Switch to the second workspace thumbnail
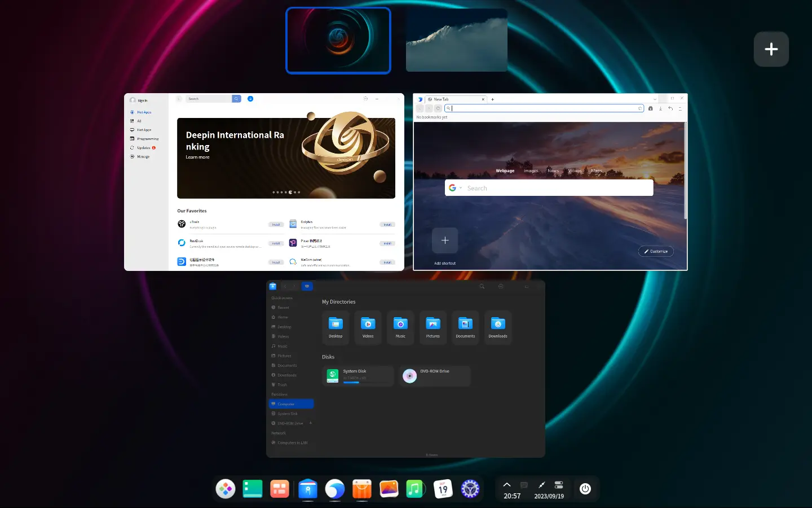Viewport: 812px width, 508px height. click(457, 40)
